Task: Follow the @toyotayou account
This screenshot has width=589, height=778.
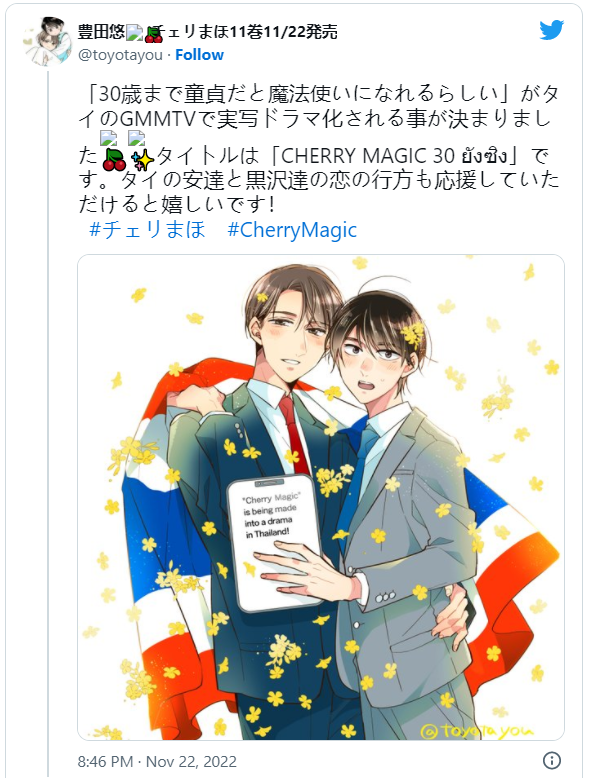Action: [199, 55]
